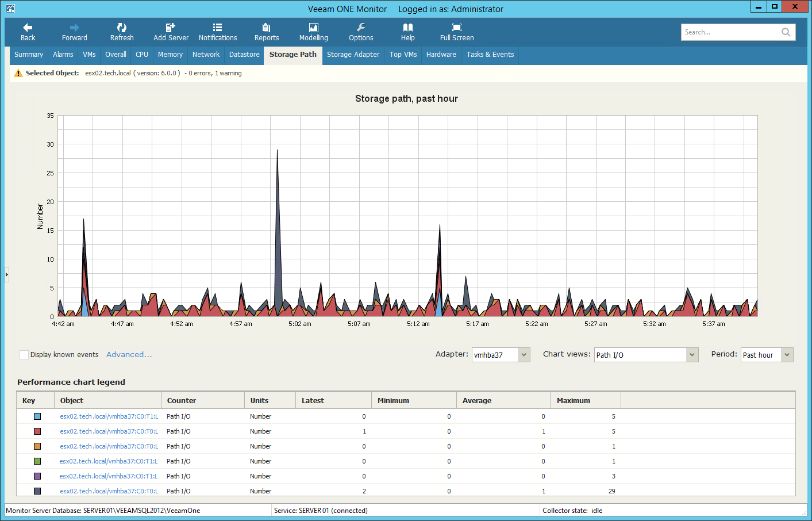Click the light blue legend key swatch

point(37,416)
